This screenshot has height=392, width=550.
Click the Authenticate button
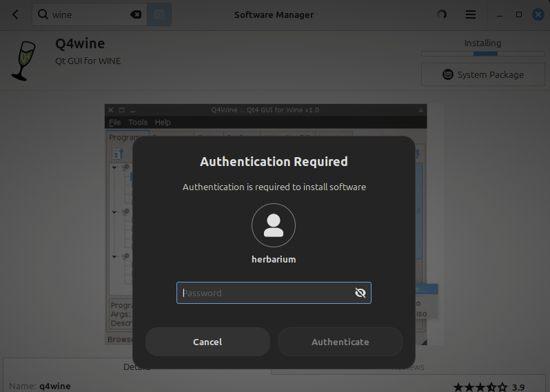coord(340,342)
